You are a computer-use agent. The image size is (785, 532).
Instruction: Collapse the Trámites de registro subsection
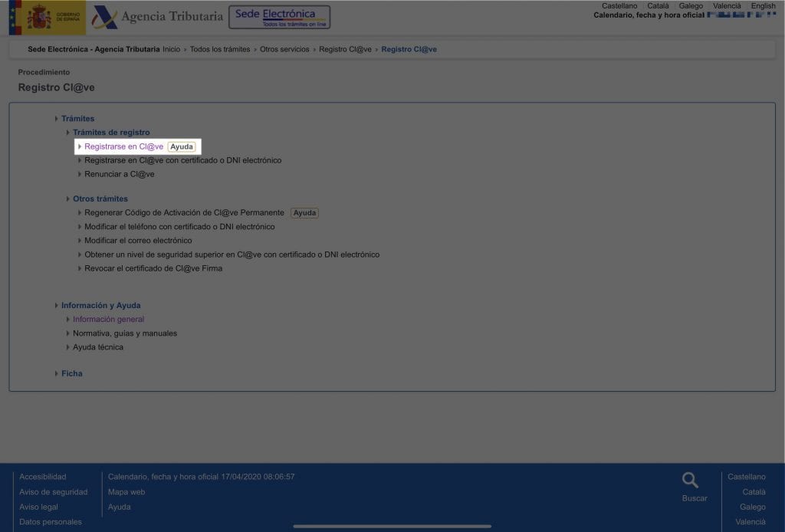[111, 133]
